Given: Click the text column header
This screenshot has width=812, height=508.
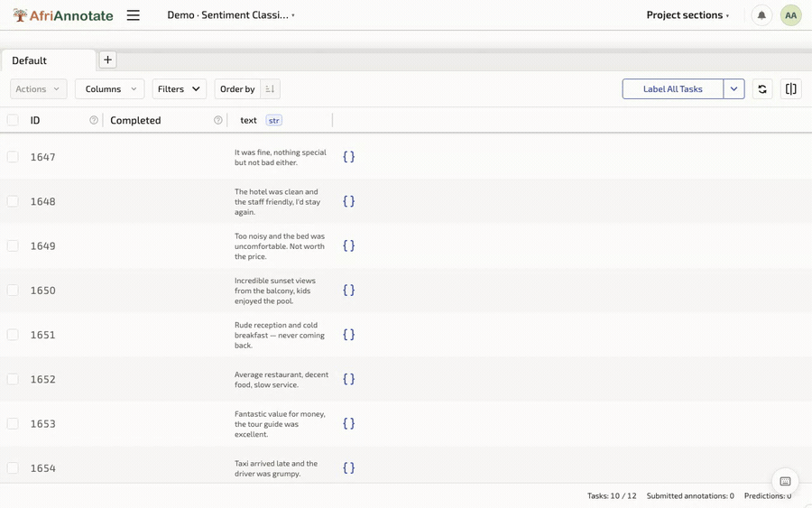Looking at the screenshot, I should click(x=248, y=120).
